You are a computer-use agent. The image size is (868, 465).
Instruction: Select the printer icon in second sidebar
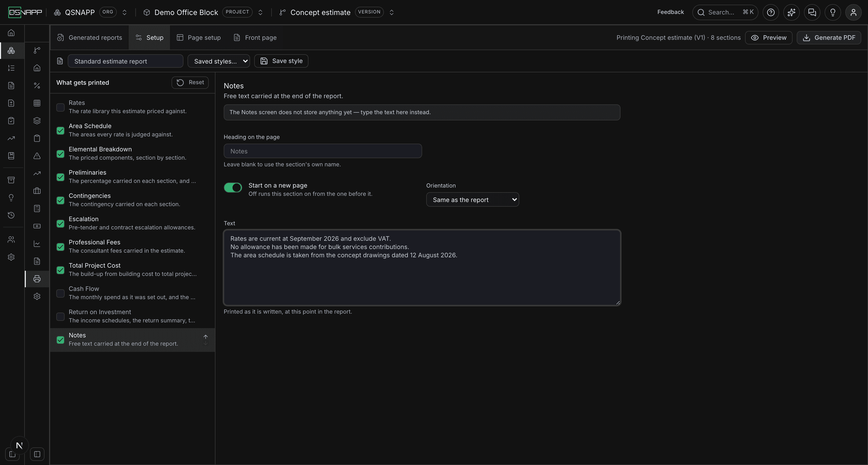[37, 279]
